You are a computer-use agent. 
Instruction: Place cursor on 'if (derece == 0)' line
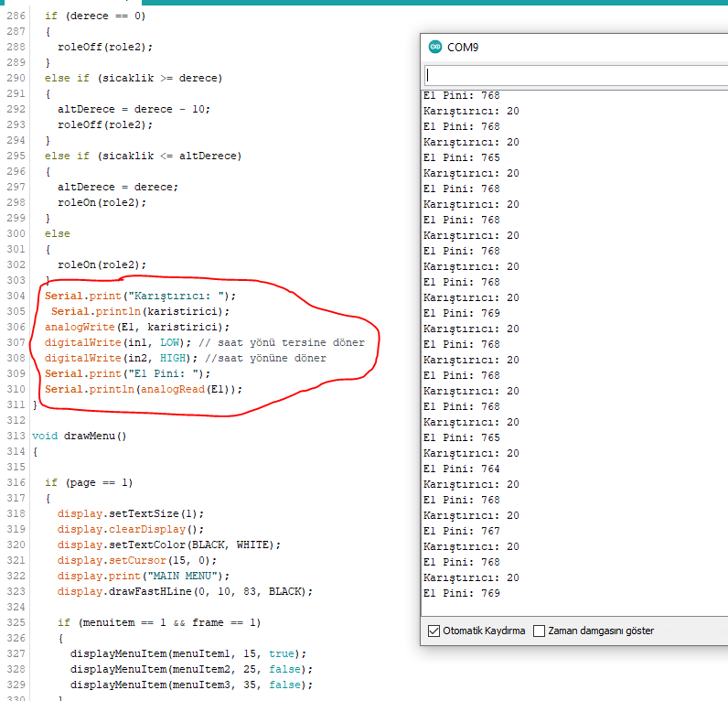tap(94, 16)
